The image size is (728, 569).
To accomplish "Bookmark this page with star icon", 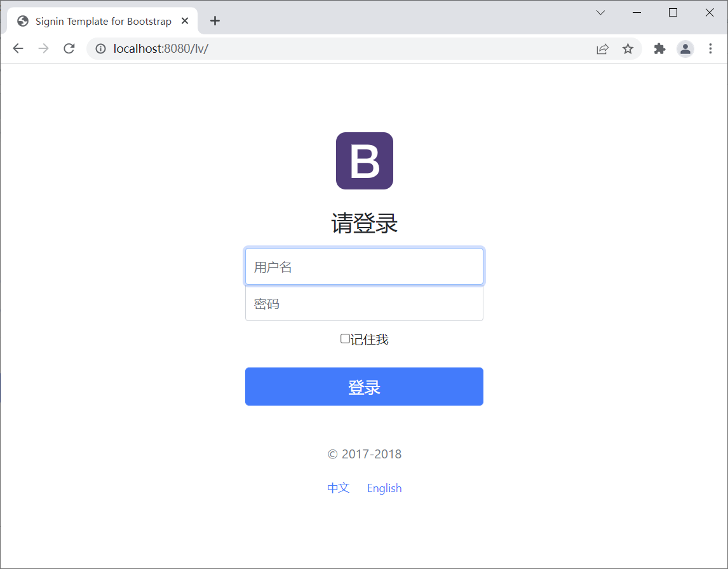I will [x=628, y=49].
